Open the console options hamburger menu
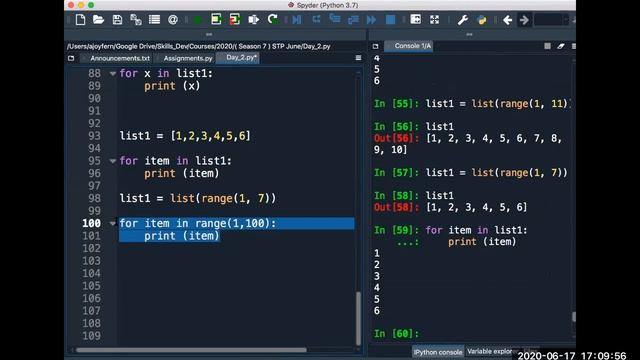The width and height of the screenshot is (640, 360). pos(573,46)
